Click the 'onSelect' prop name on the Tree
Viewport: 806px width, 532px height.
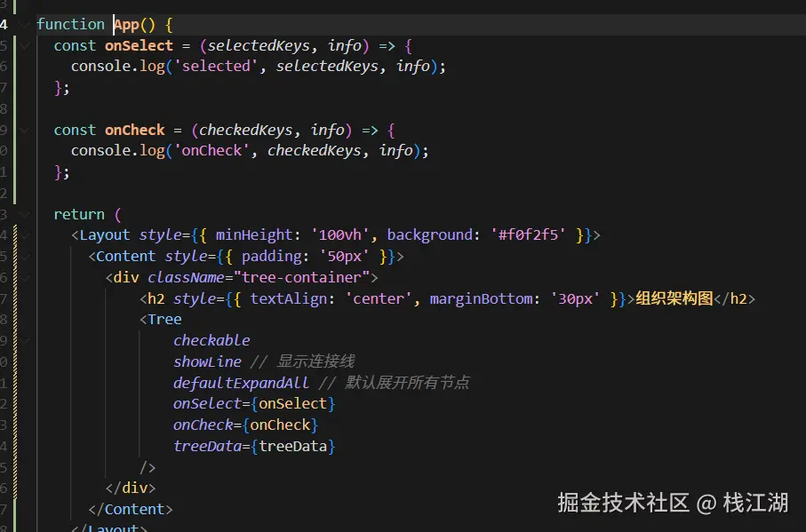207,403
